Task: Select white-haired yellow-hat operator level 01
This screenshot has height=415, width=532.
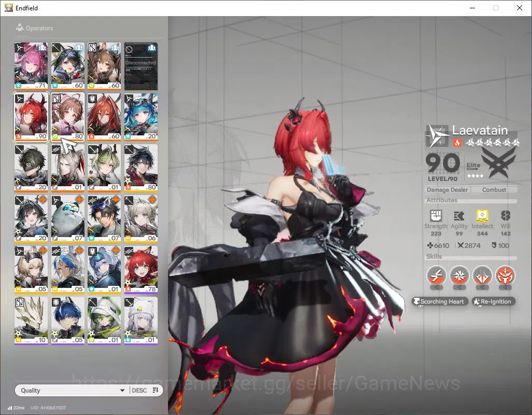Action: pos(141,320)
